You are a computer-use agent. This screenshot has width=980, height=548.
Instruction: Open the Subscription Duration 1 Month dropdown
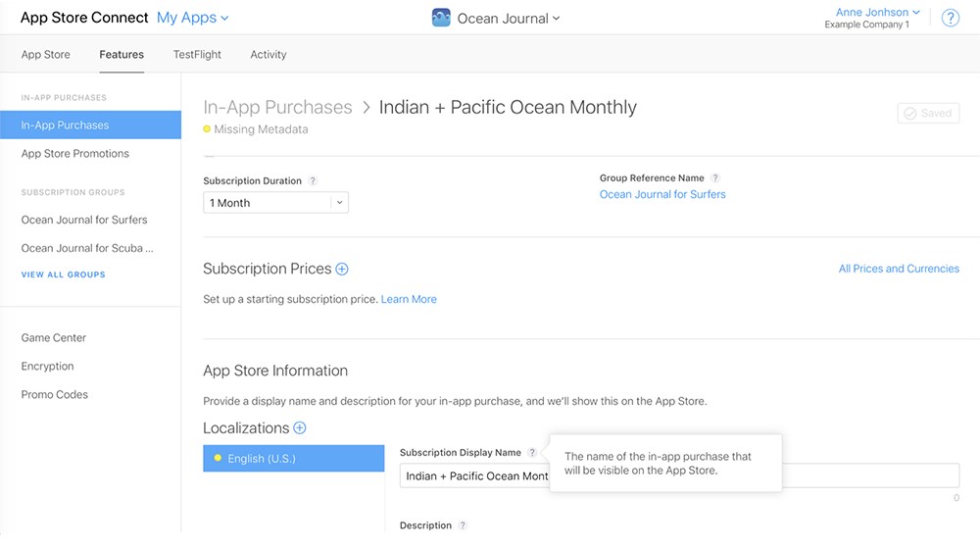pyautogui.click(x=275, y=203)
